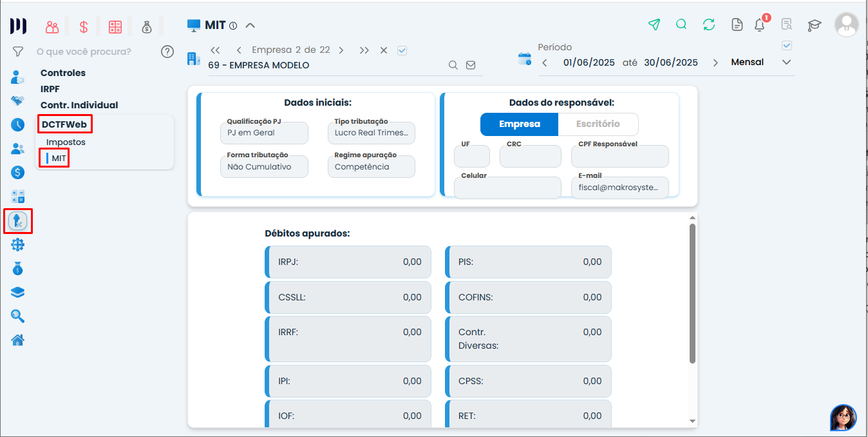Click the IRPF menu link
Screen dimensions: 868x437
(50, 89)
